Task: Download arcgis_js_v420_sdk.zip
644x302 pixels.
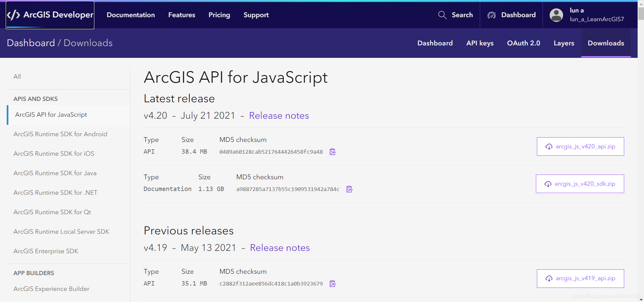Action: coord(580,184)
